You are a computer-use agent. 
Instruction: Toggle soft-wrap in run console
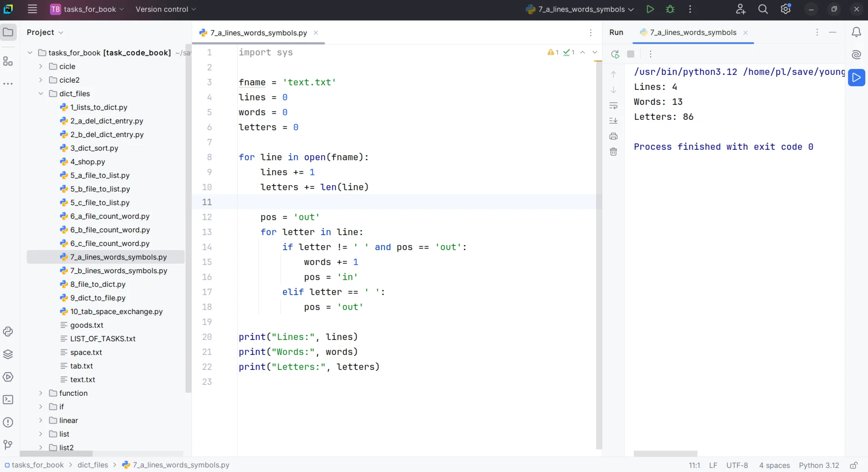pos(613,106)
